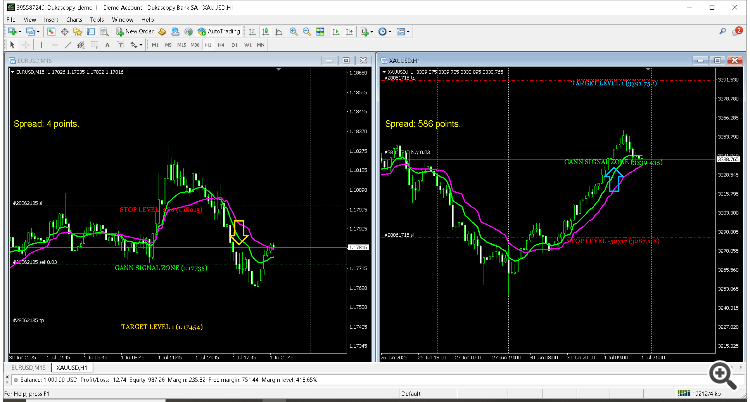Click the New Chart toolbar icon

(x=12, y=32)
